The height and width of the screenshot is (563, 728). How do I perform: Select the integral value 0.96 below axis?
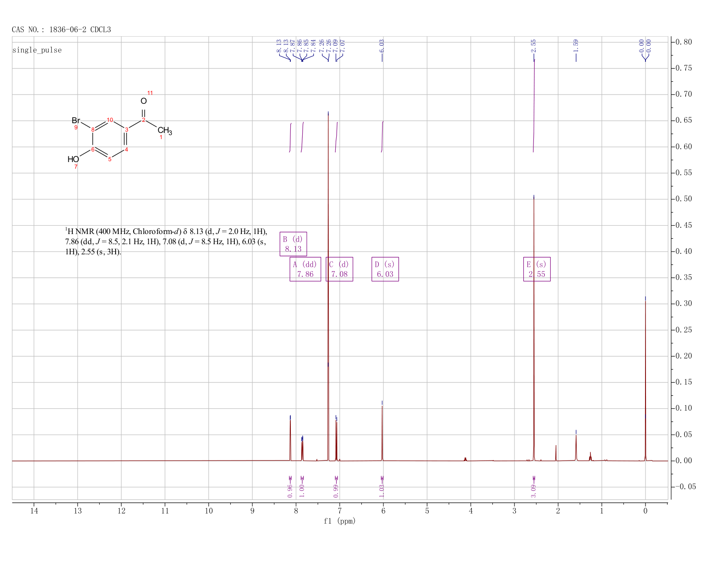click(290, 491)
